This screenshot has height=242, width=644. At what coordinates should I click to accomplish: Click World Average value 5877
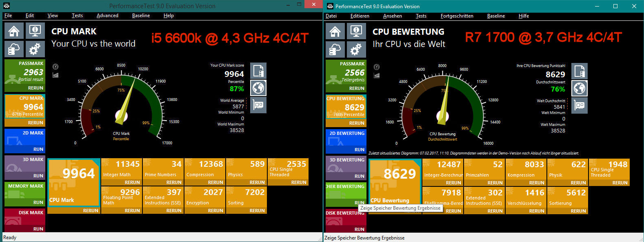pos(238,106)
